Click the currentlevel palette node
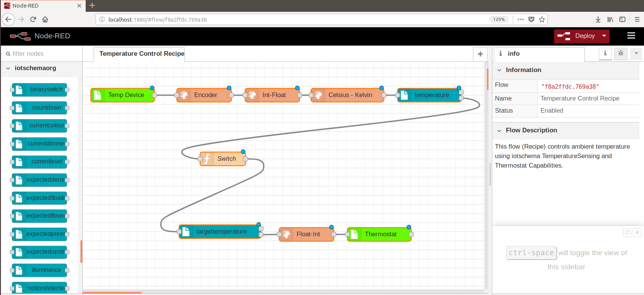The width and height of the screenshot is (644, 295). pos(39,162)
